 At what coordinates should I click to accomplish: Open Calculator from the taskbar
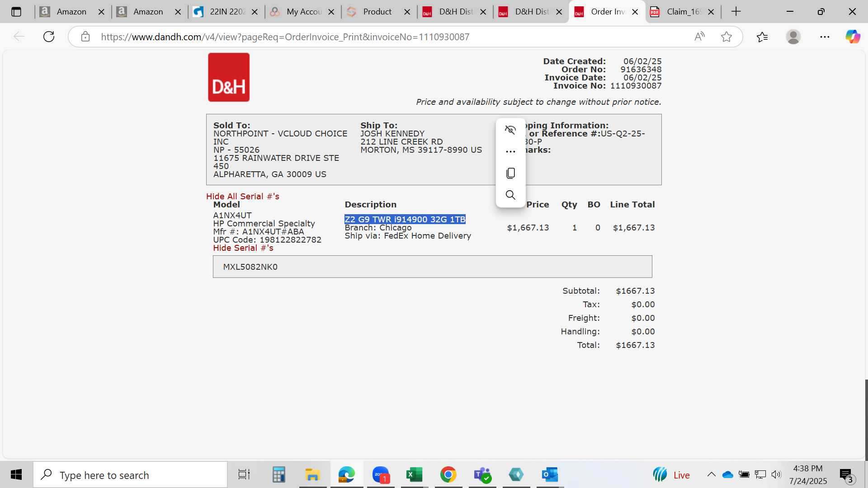tap(279, 475)
